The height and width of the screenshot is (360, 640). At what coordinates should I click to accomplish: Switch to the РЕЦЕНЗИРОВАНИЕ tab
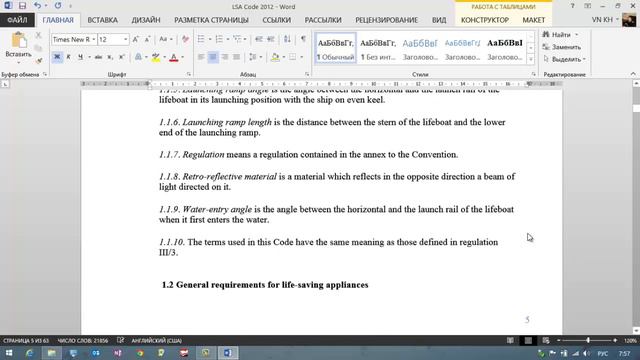click(x=386, y=20)
